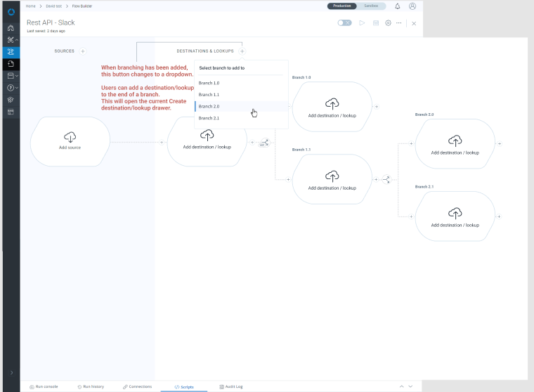Expand the left sidebar with the chevron
This screenshot has height=392, width=534.
click(x=11, y=372)
